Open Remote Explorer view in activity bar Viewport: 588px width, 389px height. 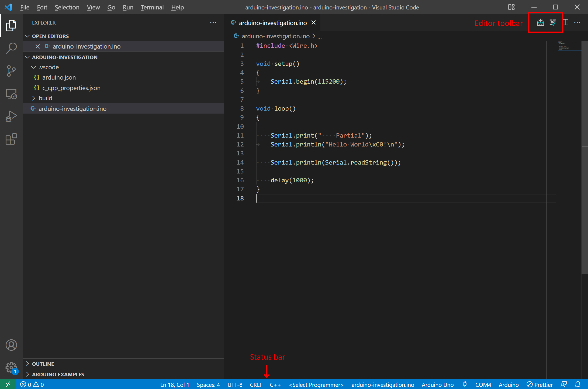[x=11, y=94]
